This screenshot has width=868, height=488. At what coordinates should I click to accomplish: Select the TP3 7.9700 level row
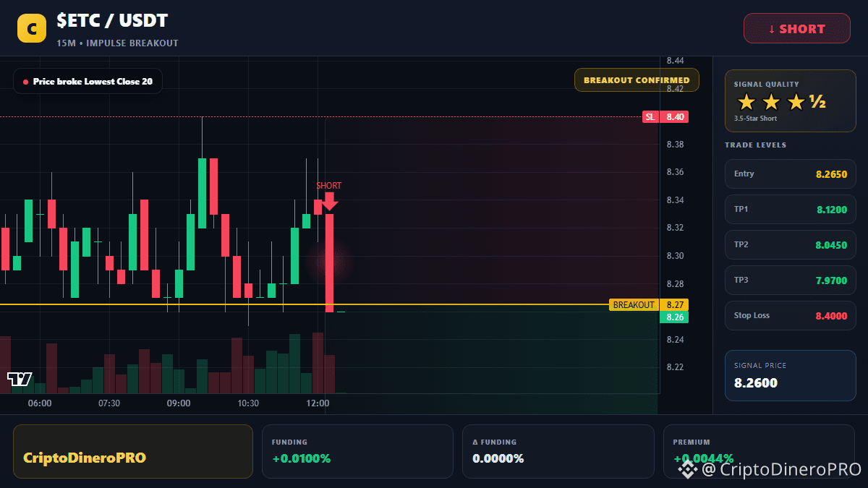[791, 280]
